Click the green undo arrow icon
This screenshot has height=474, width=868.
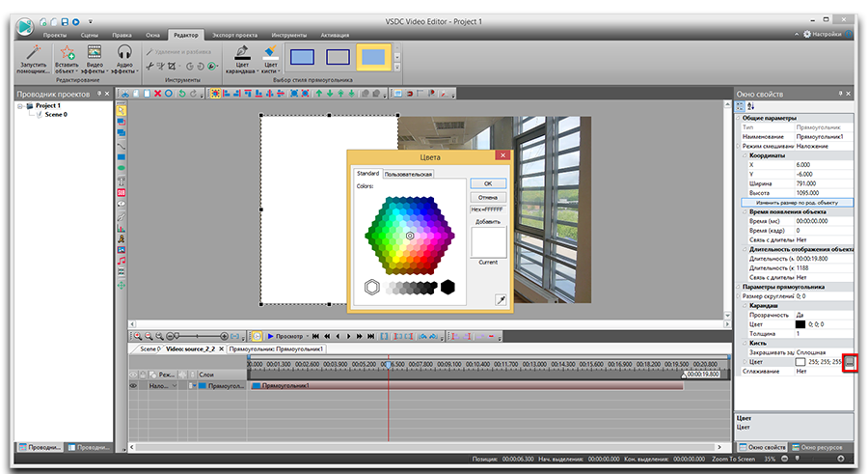(181, 94)
